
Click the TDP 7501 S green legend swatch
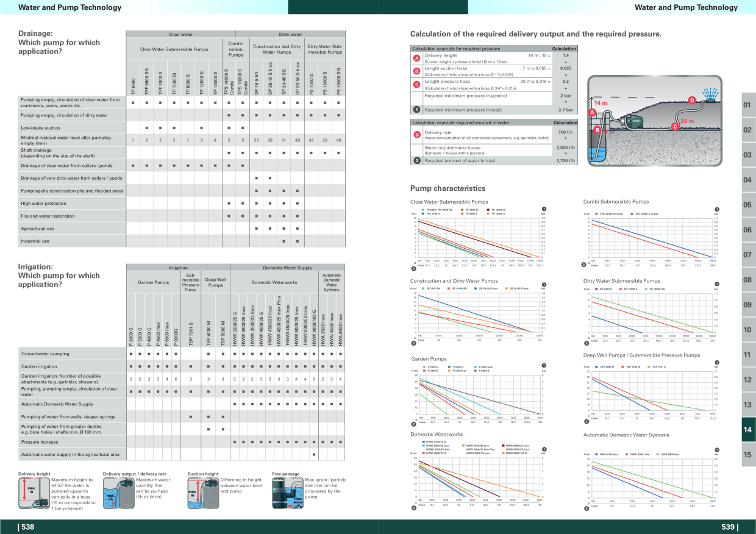click(648, 367)
